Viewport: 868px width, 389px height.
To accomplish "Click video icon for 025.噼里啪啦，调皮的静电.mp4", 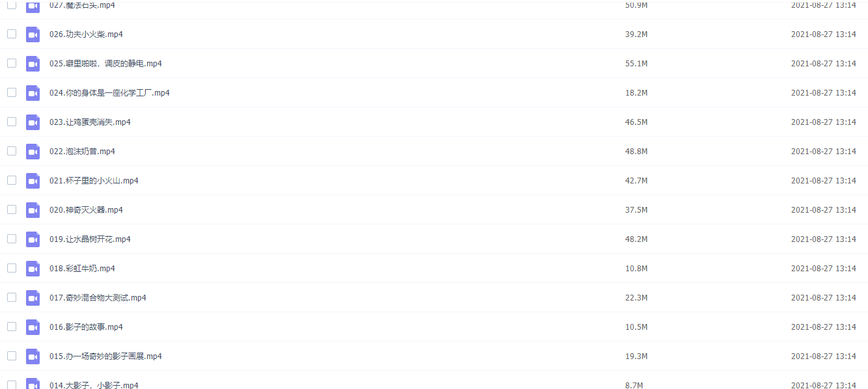I will click(x=33, y=64).
